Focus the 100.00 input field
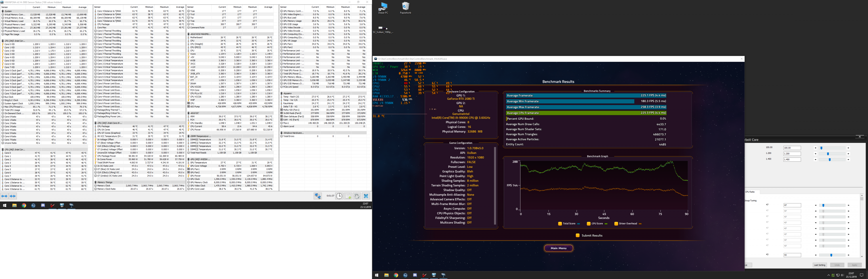868x279 pixels. [792, 148]
